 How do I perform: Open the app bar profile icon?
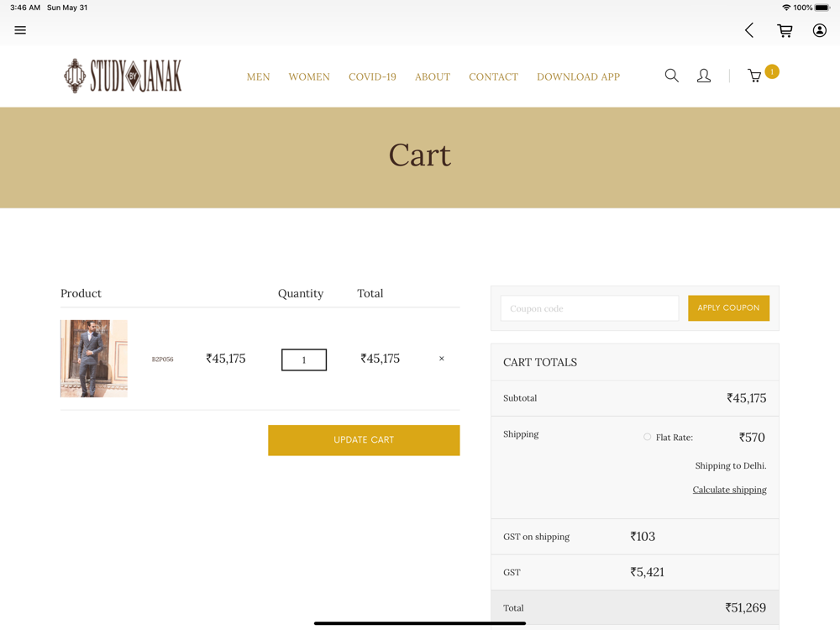[x=819, y=30]
